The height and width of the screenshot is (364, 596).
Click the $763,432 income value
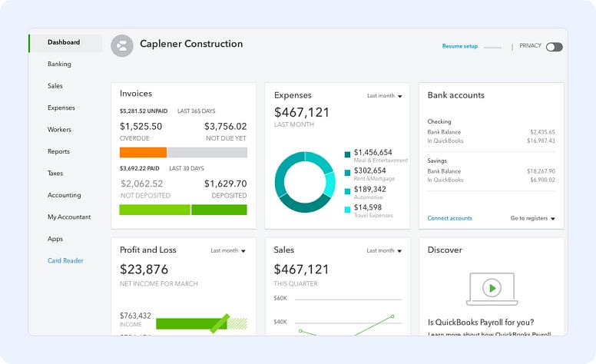[135, 316]
